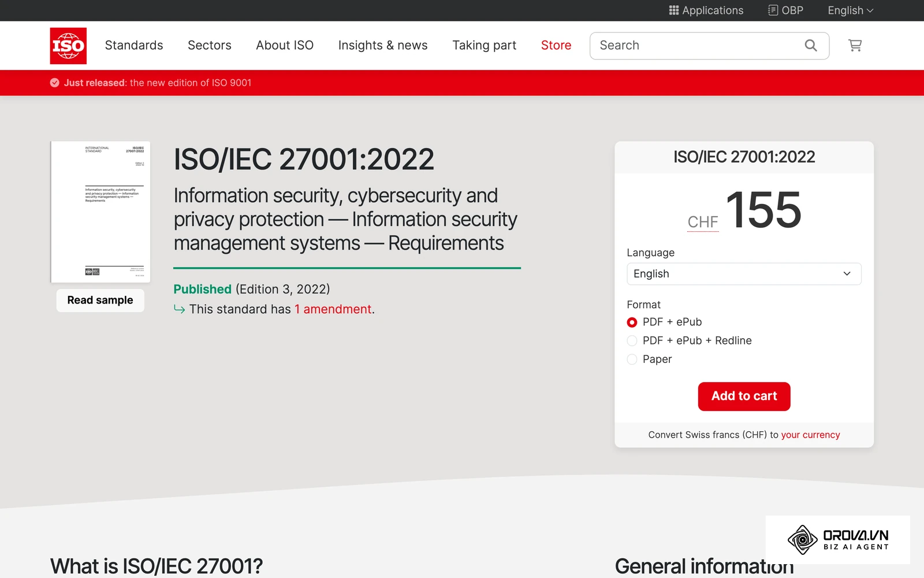Click the 155 price value
Screen dimensions: 924x578
coord(763,210)
